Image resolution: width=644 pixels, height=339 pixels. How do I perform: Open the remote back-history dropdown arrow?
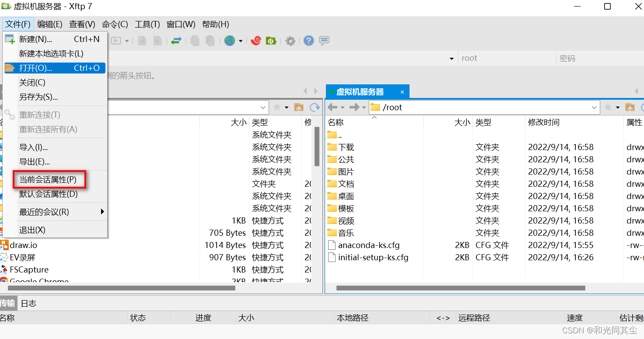pyautogui.click(x=343, y=107)
